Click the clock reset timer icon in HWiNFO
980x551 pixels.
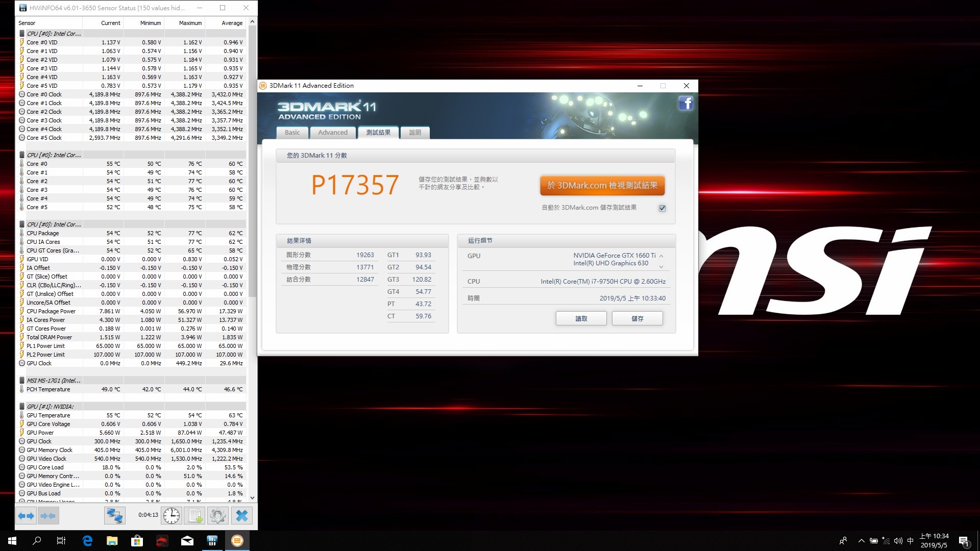171,516
